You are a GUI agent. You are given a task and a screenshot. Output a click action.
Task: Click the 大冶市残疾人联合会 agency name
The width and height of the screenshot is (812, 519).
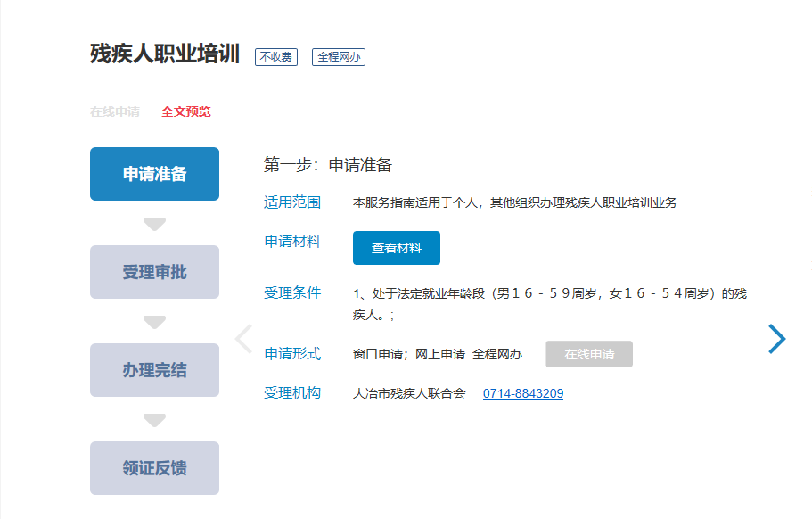(409, 393)
